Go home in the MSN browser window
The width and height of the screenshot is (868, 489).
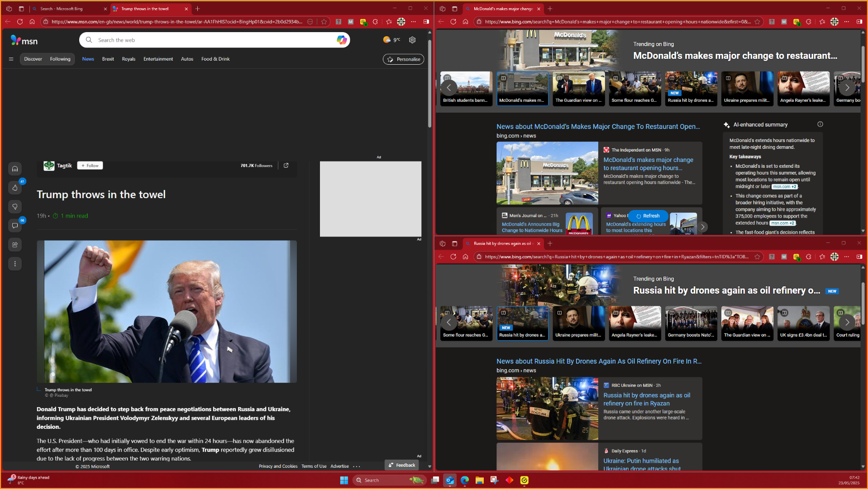[x=32, y=22]
